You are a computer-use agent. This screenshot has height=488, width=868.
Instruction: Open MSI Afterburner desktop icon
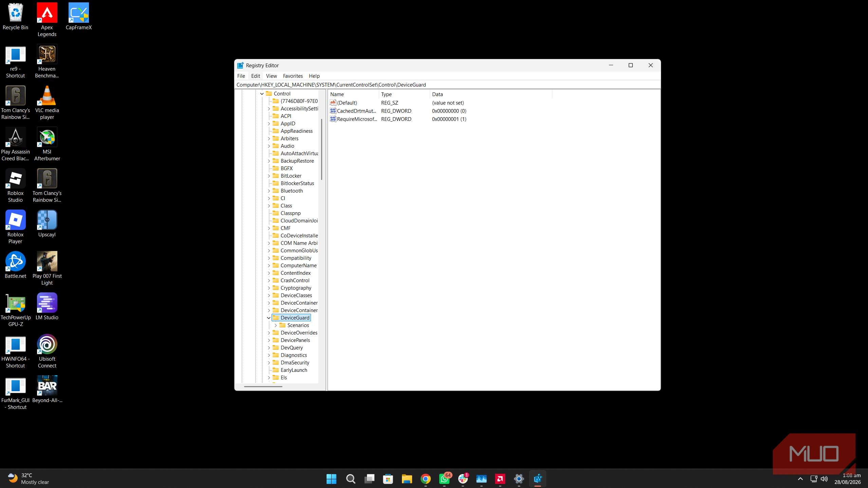click(47, 144)
